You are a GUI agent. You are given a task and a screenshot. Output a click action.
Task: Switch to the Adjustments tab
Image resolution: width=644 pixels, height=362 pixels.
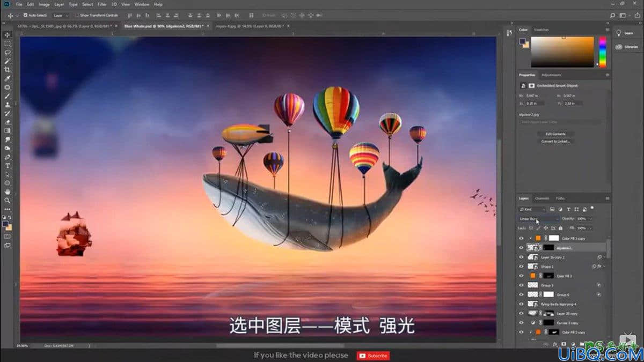pos(551,75)
